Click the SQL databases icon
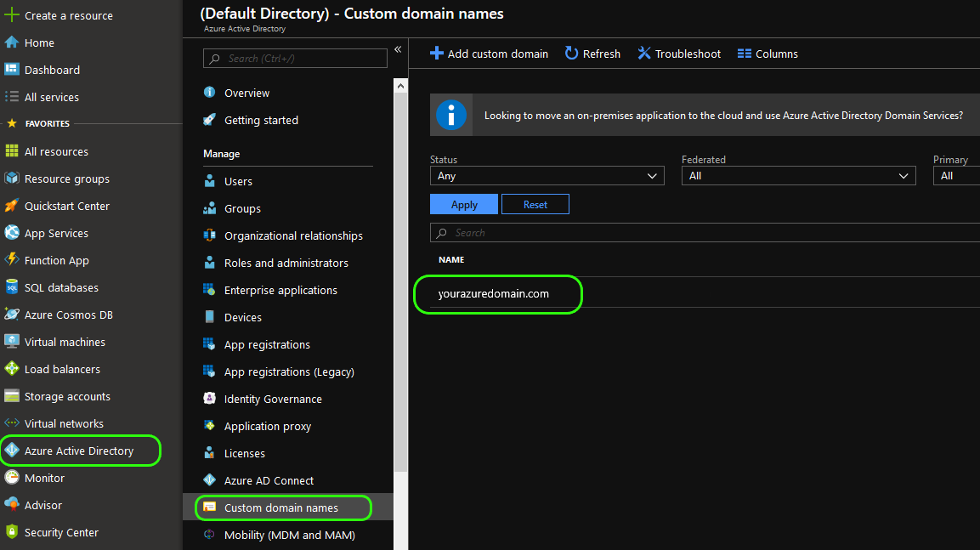 pos(11,286)
